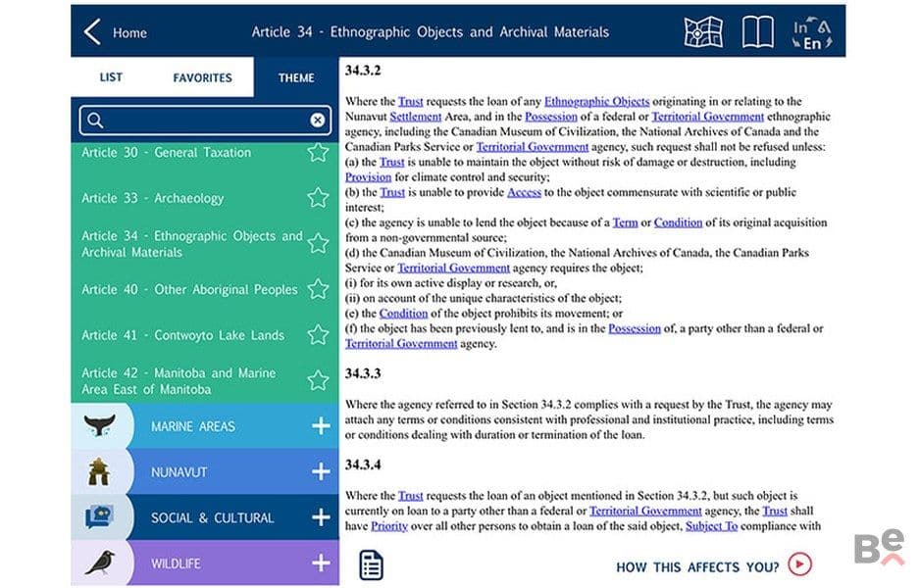Open Article 40 - Other Aboriginal Peoples
Screen dimensions: 919x588
point(189,289)
